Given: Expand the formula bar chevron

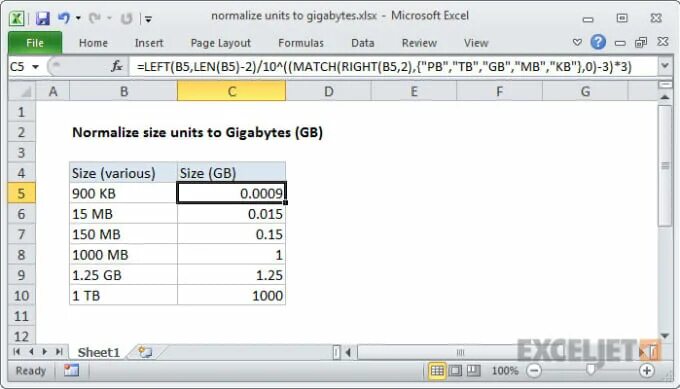Looking at the screenshot, I should click(x=665, y=66).
